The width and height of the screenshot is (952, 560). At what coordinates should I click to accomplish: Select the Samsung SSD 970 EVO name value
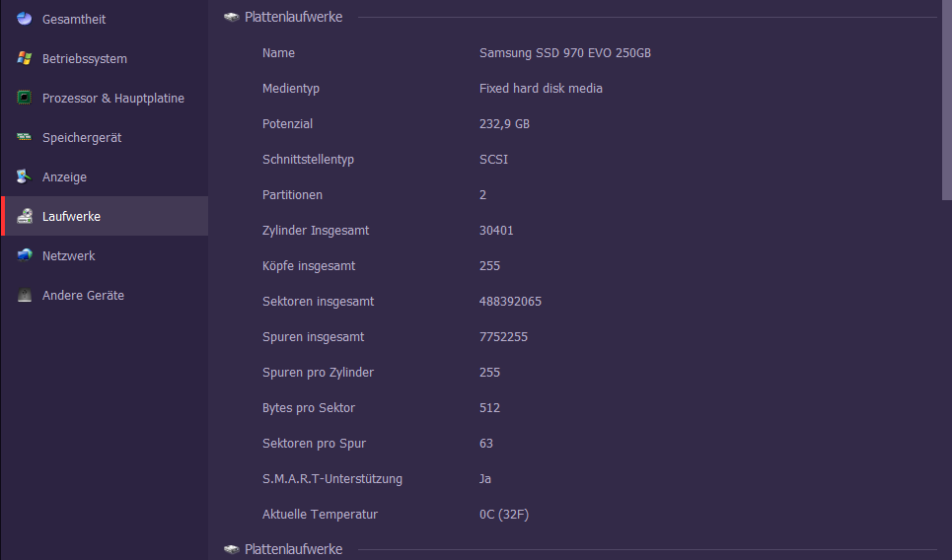click(x=564, y=53)
